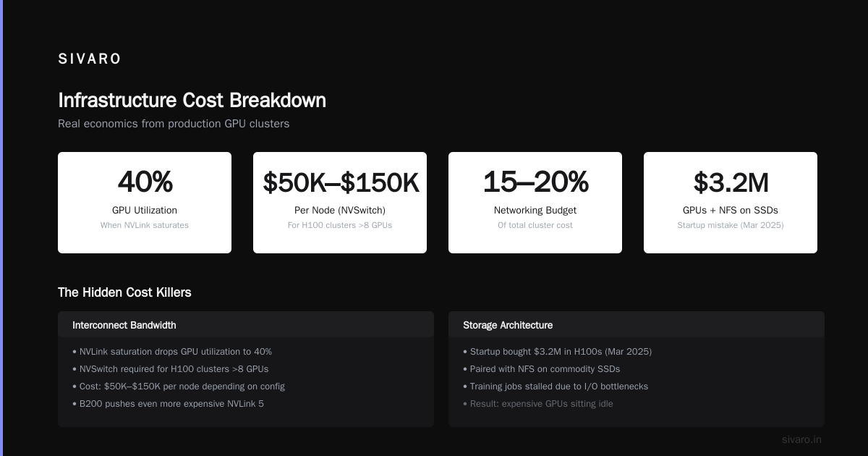Click the Startup mistake (Mar 2025) caption
This screenshot has height=456, width=868.
point(731,225)
